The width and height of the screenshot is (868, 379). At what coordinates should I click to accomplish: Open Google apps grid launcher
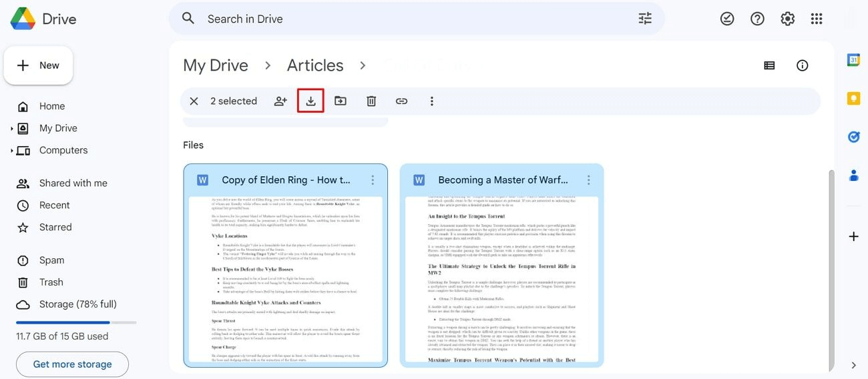(816, 19)
